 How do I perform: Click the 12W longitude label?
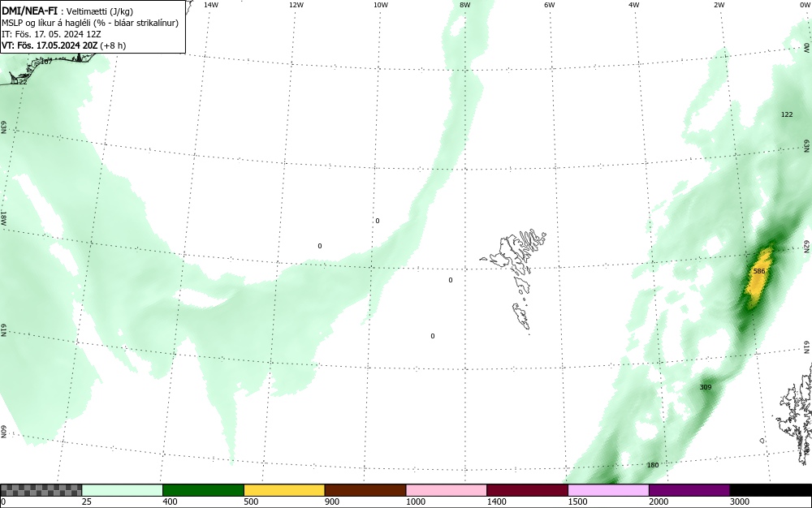(x=296, y=5)
